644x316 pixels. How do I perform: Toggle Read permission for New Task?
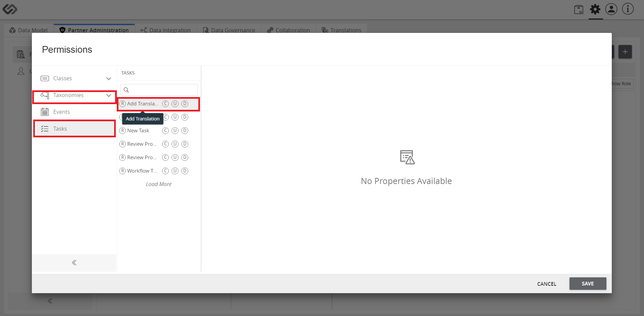pyautogui.click(x=123, y=131)
